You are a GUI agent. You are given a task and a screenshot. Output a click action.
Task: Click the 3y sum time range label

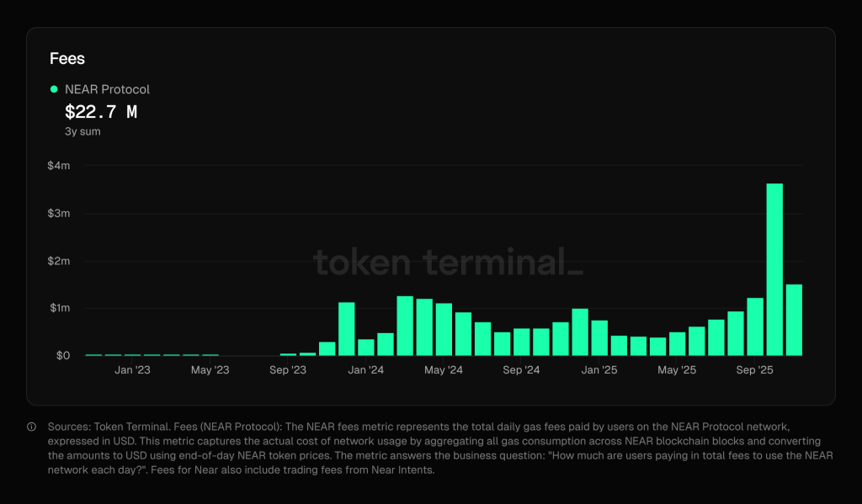pyautogui.click(x=82, y=131)
